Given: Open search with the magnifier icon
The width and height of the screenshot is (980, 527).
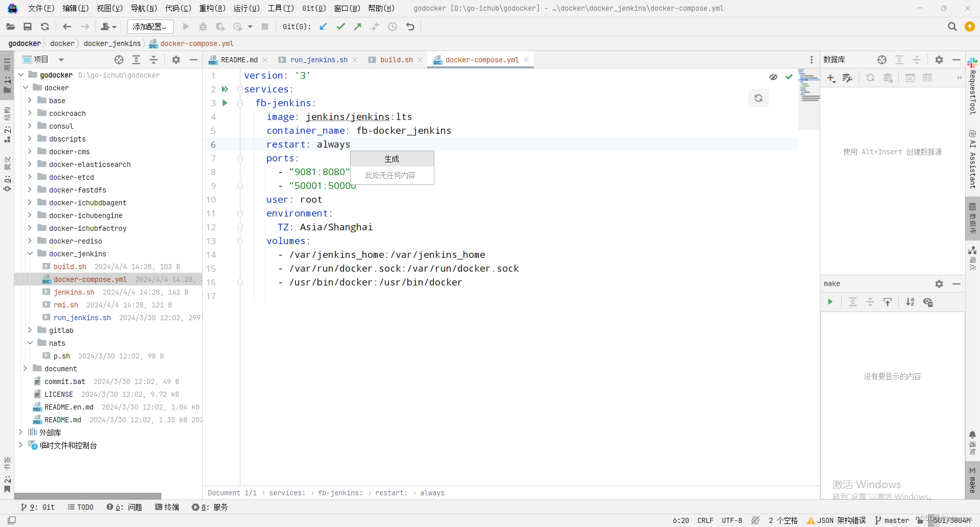Looking at the screenshot, I should 952,27.
